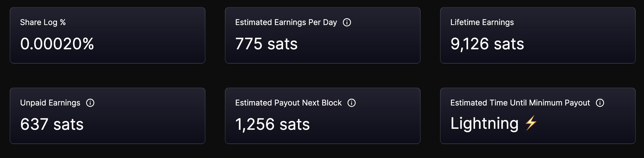The height and width of the screenshot is (158, 644).
Task: Click the lightning bolt emoji icon
Action: [531, 123]
